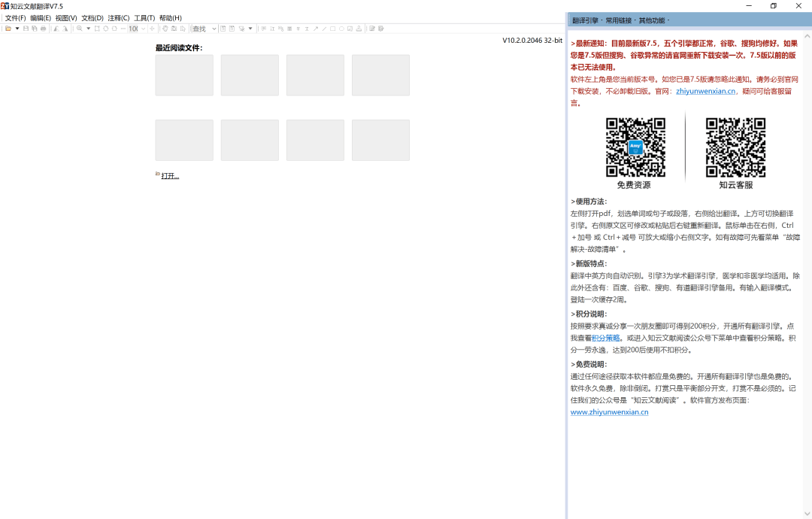Click the Fit Width icon

tap(114, 29)
